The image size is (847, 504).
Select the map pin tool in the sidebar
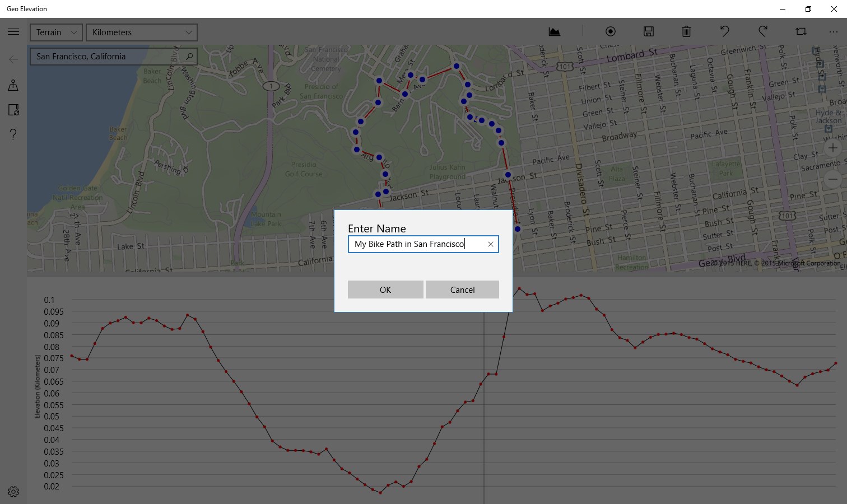tap(13, 85)
